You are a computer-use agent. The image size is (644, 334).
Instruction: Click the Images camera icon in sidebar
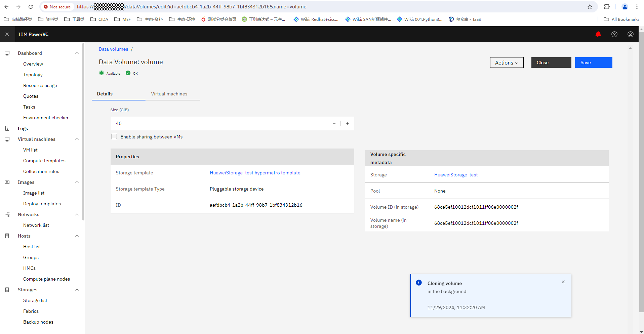pos(7,182)
